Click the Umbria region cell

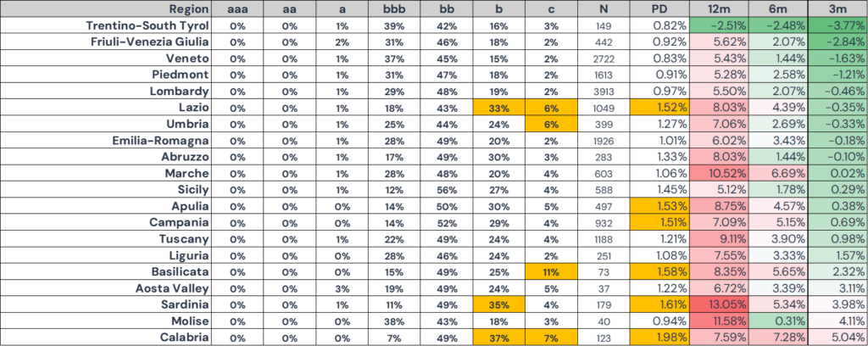[106, 124]
